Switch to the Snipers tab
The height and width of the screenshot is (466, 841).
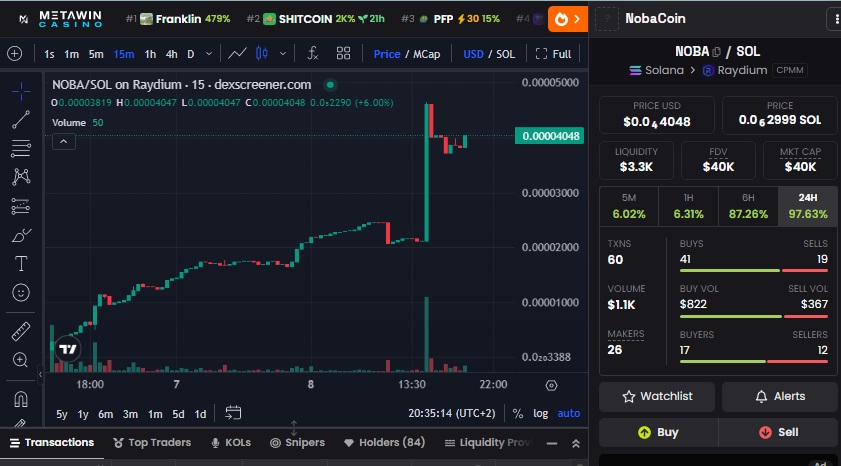coord(297,443)
